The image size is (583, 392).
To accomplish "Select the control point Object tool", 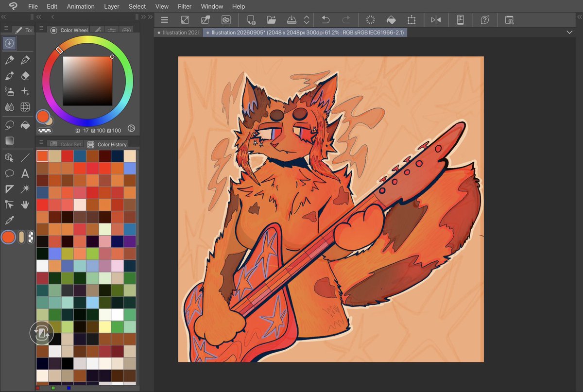I will [9, 205].
